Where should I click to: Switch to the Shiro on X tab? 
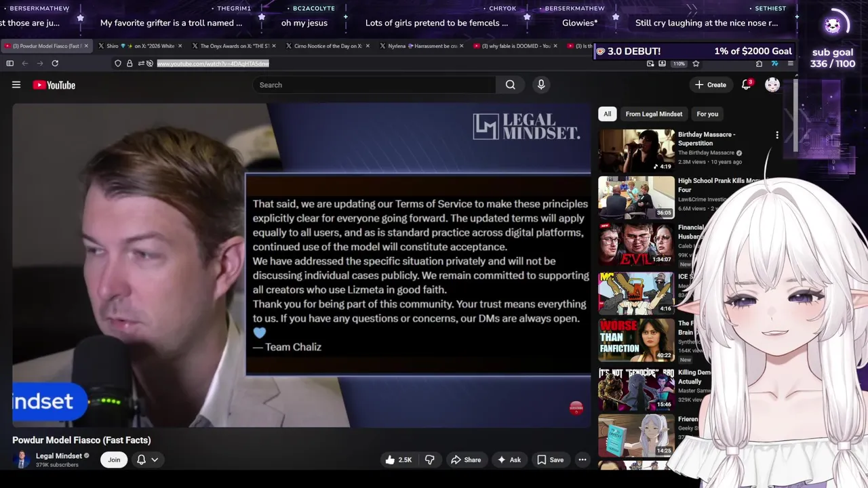[x=140, y=46]
